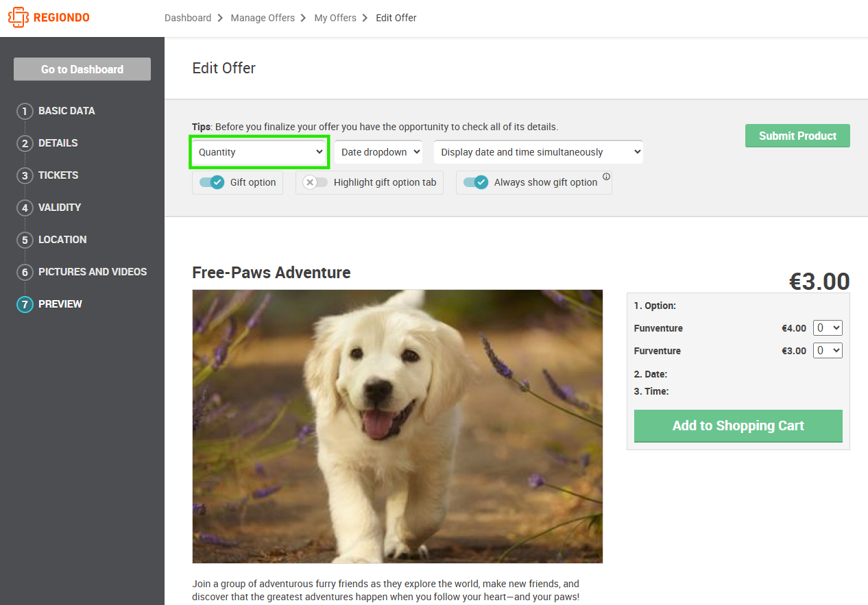This screenshot has width=868, height=605.
Task: Click the Submit Product button
Action: [x=797, y=136]
